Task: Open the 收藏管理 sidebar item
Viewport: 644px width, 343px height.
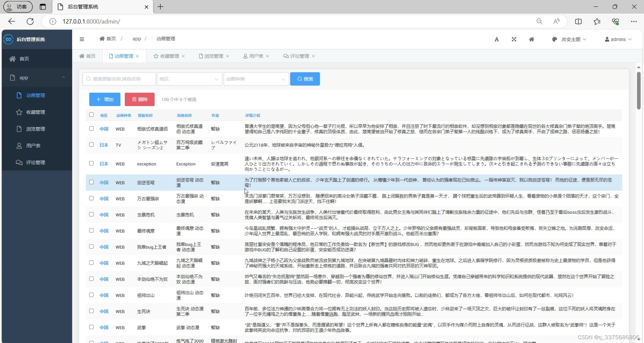Action: (36, 112)
